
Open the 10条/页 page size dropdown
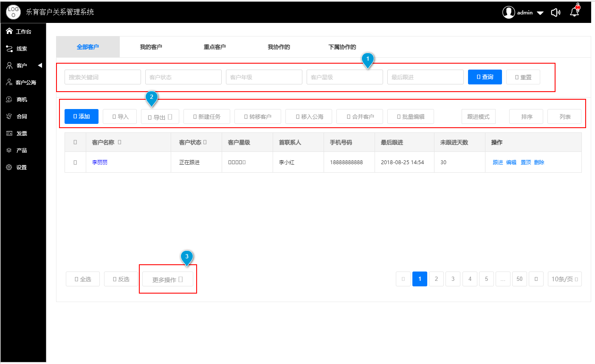tap(564, 279)
